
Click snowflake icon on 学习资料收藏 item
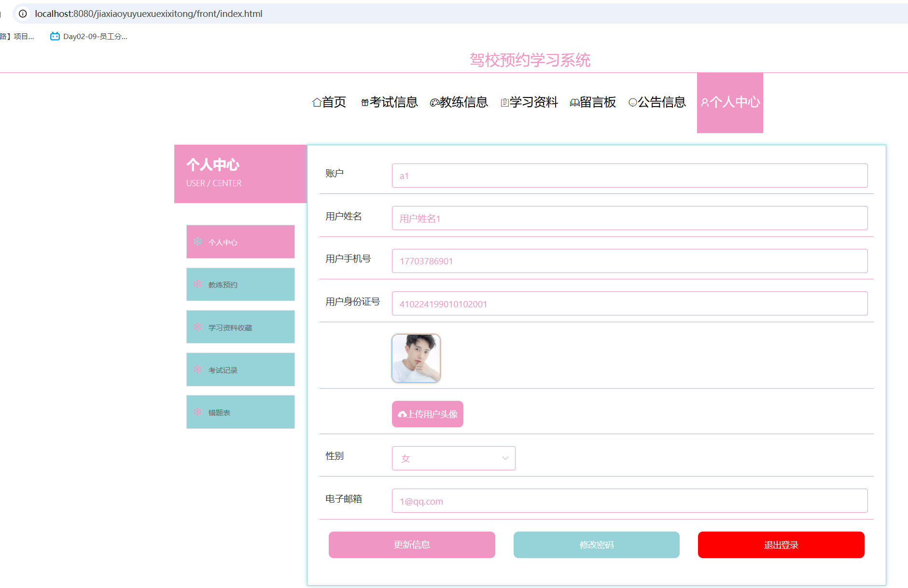[x=197, y=327]
